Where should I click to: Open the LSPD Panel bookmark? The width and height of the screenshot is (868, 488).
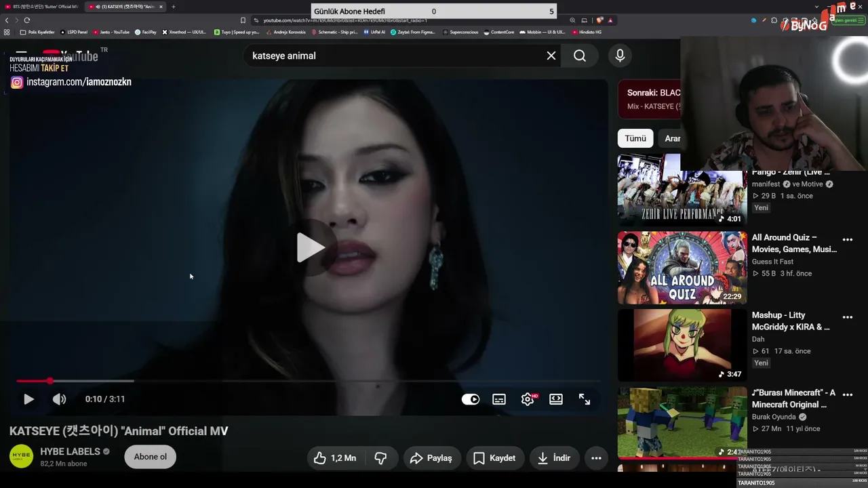click(74, 32)
